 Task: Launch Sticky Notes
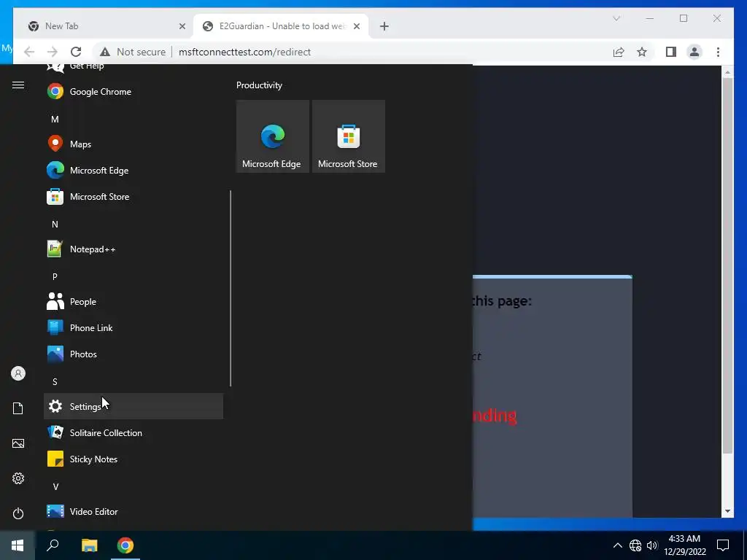click(x=133, y=459)
